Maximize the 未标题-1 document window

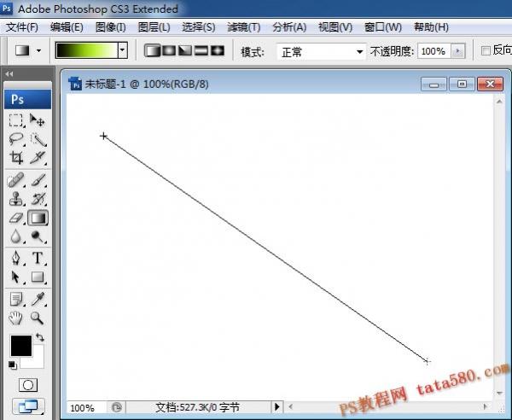(x=462, y=85)
